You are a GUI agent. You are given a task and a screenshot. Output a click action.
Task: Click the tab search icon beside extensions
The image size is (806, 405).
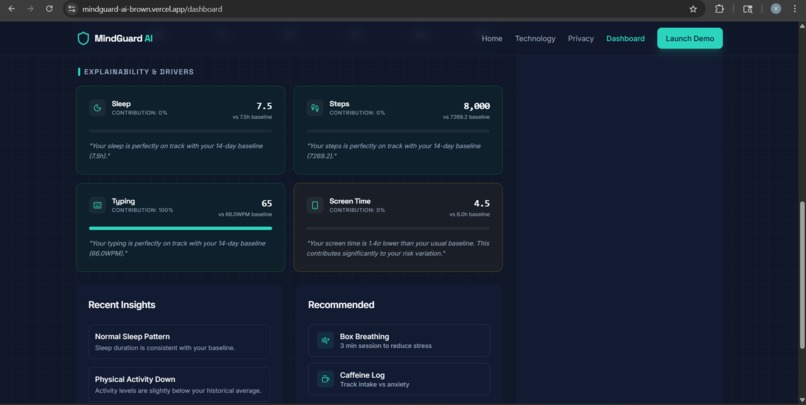pyautogui.click(x=748, y=9)
